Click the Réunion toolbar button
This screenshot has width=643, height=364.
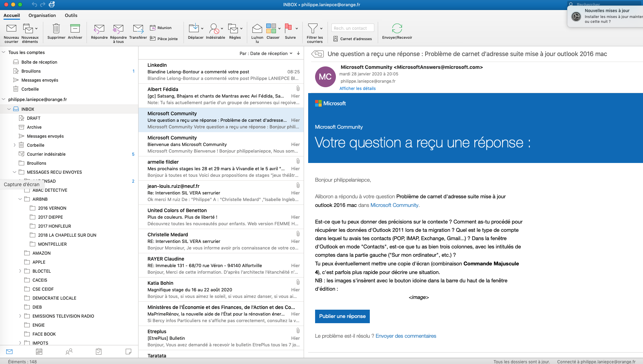pos(161,28)
